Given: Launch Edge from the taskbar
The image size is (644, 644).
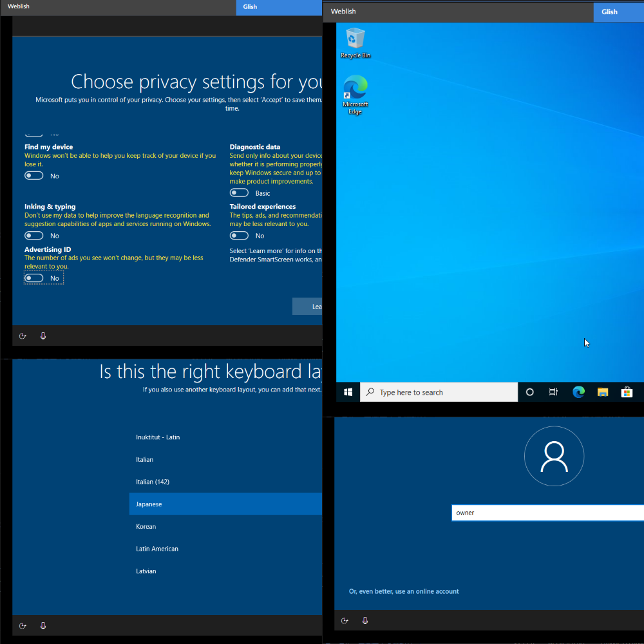Looking at the screenshot, I should point(578,392).
